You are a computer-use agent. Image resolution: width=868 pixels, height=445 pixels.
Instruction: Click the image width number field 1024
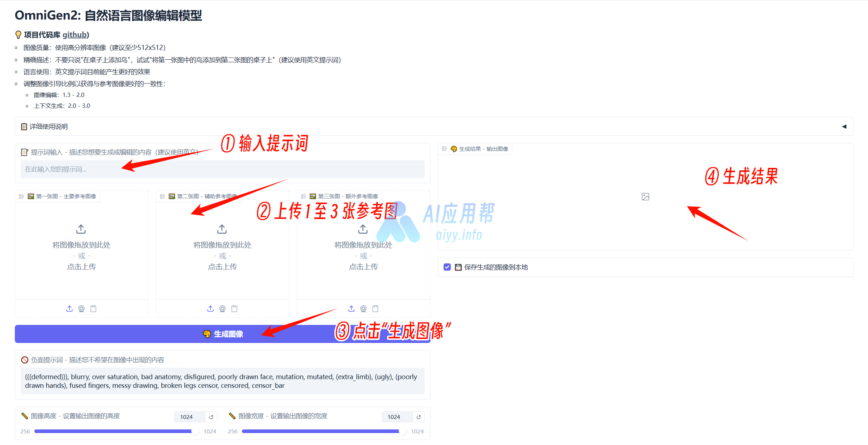click(x=397, y=417)
